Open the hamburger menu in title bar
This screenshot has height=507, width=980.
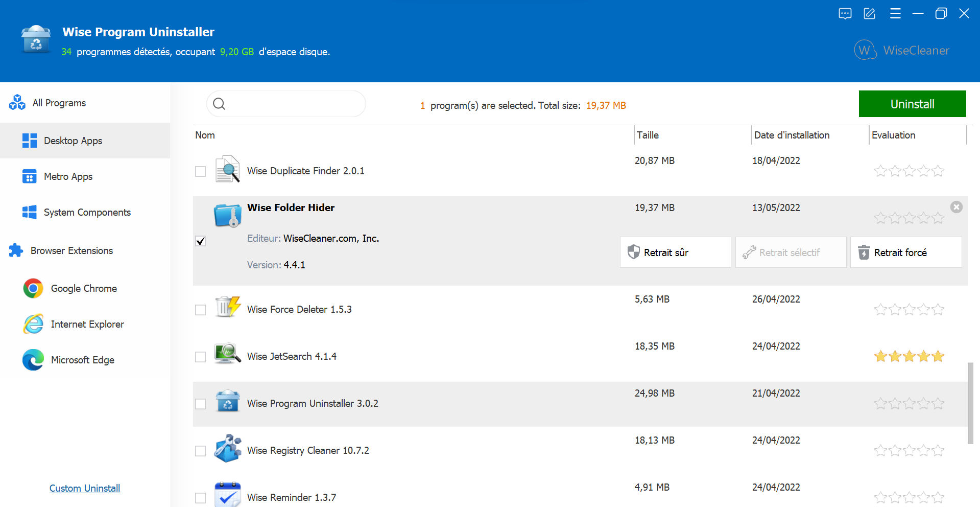(x=895, y=14)
